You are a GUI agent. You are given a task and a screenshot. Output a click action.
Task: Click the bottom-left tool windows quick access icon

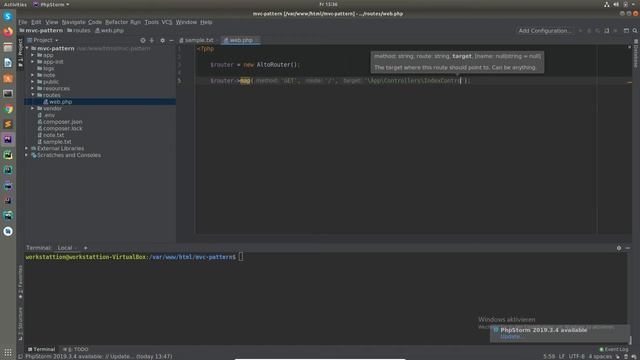(x=20, y=356)
